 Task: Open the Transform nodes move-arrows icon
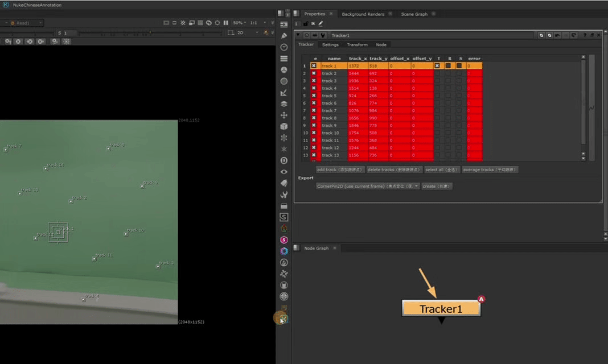[x=284, y=115]
